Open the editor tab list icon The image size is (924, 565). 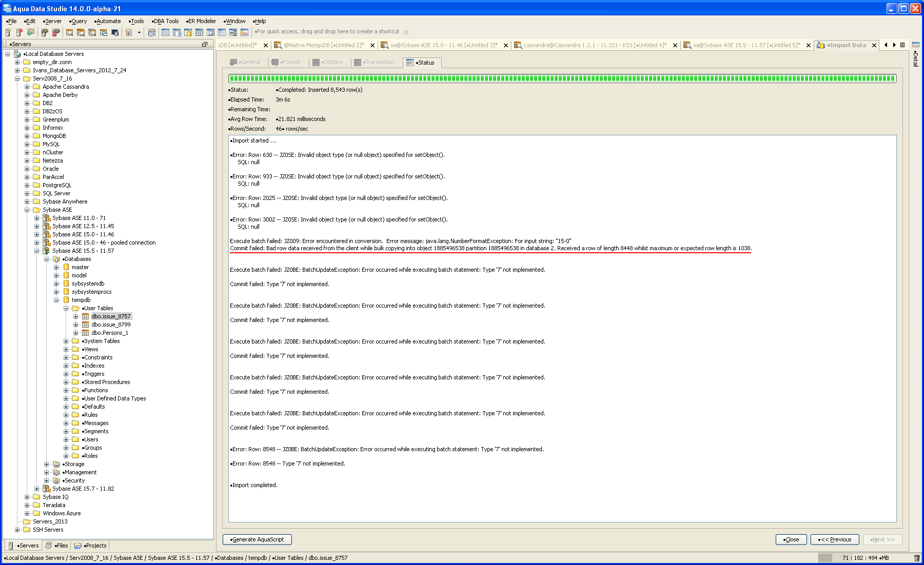(902, 45)
